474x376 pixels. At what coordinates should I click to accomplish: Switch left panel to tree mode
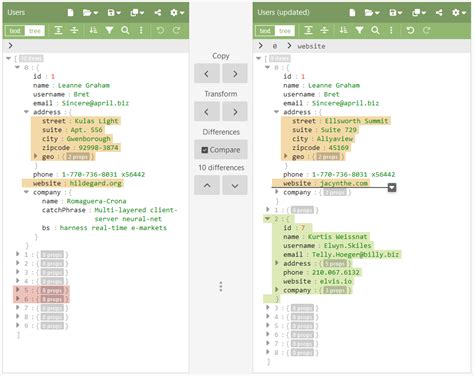[x=35, y=31]
